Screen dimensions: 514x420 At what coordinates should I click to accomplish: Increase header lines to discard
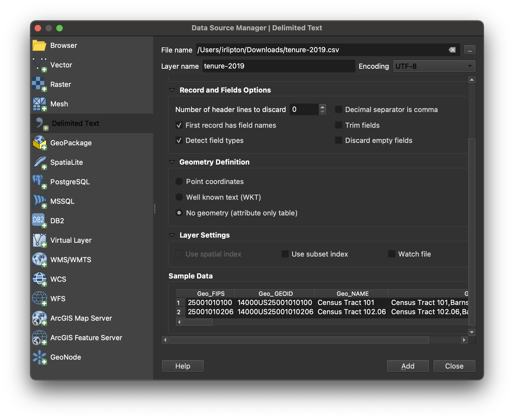point(322,107)
